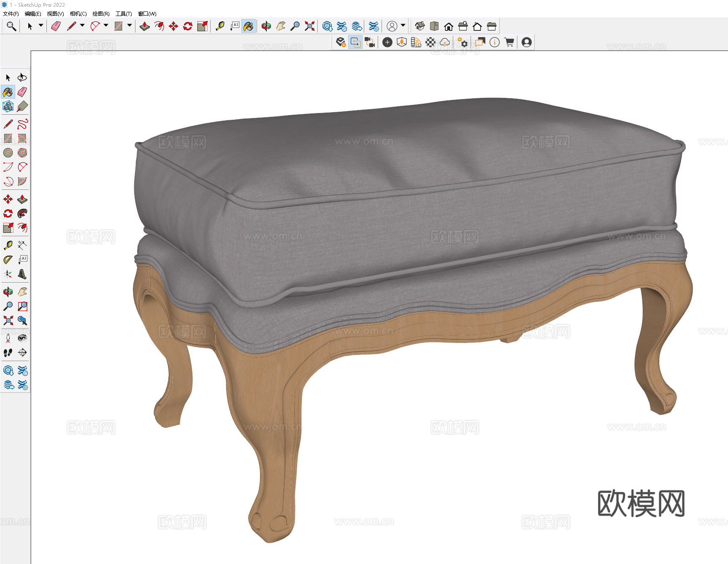Open the 工具(T) menu
Image resolution: width=728 pixels, height=564 pixels.
(124, 14)
